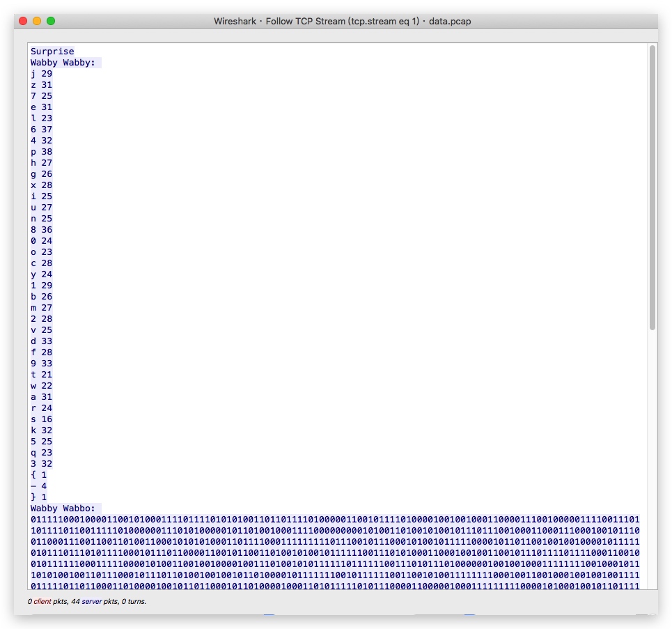Click the 'm 27' row

point(41,308)
